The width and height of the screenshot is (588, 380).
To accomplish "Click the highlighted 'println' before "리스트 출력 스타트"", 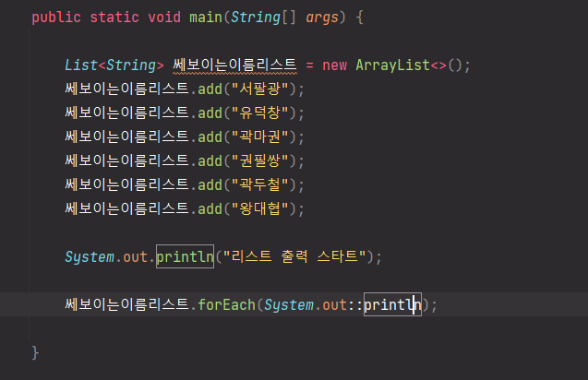I will [x=185, y=256].
